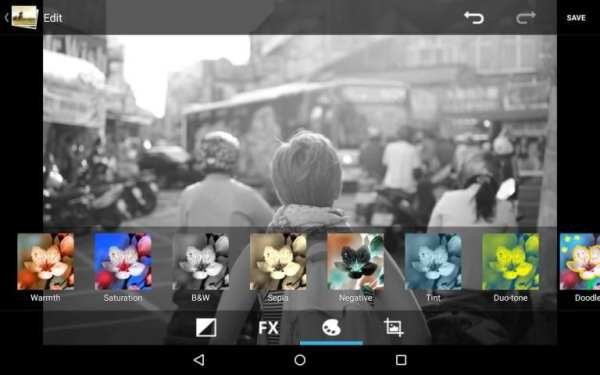
Task: Click the Negative label text
Action: point(356,298)
